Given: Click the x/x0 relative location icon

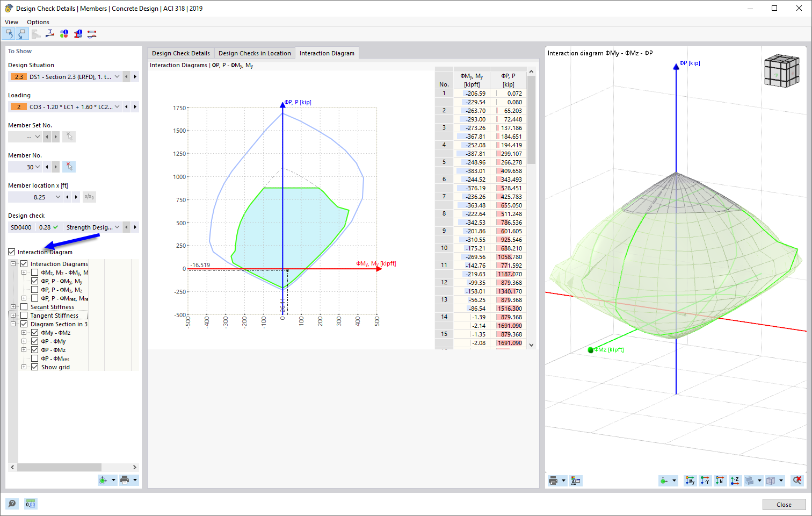Looking at the screenshot, I should pos(89,197).
